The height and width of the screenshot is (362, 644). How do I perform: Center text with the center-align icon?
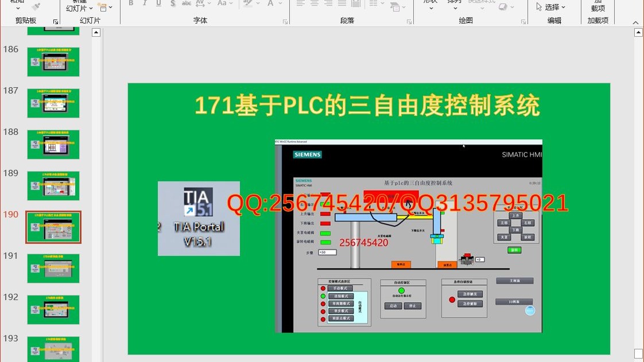(x=315, y=3)
